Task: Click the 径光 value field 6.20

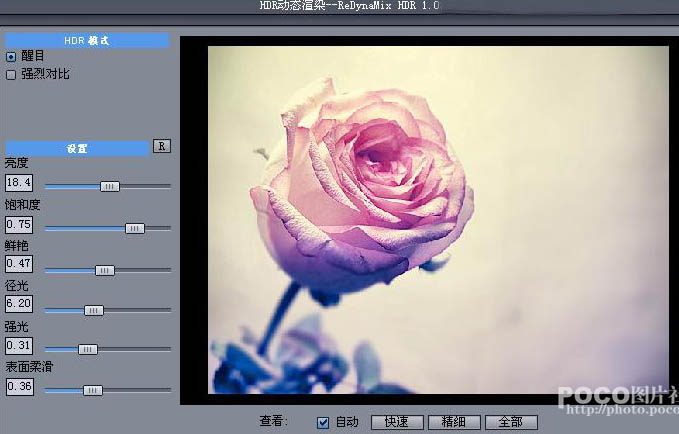Action: point(19,304)
